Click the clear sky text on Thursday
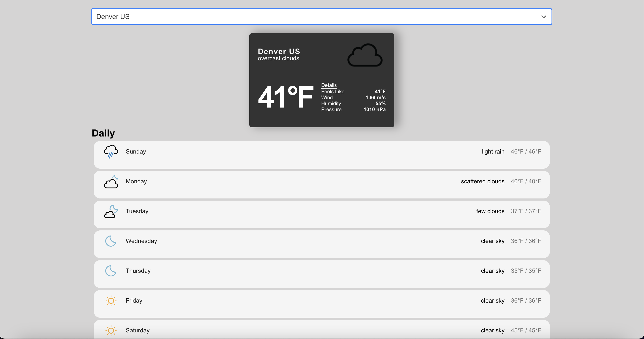Screen dimensions: 644x339 pyautogui.click(x=492, y=271)
